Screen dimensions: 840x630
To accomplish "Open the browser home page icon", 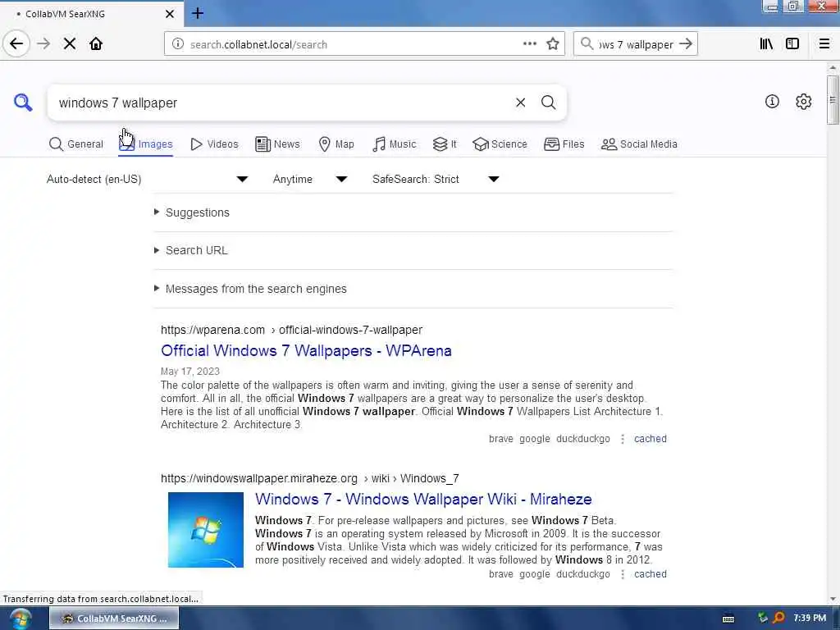I will [x=96, y=44].
